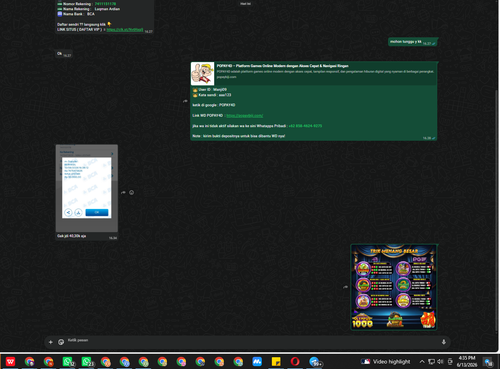The image size is (500, 369).
Task: Open taskbar app with 99+ badge
Action: tap(314, 361)
